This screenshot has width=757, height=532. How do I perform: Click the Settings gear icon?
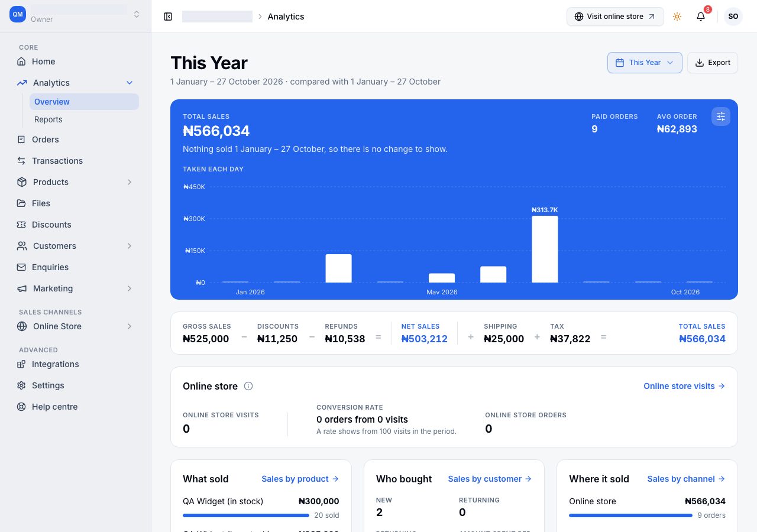21,385
